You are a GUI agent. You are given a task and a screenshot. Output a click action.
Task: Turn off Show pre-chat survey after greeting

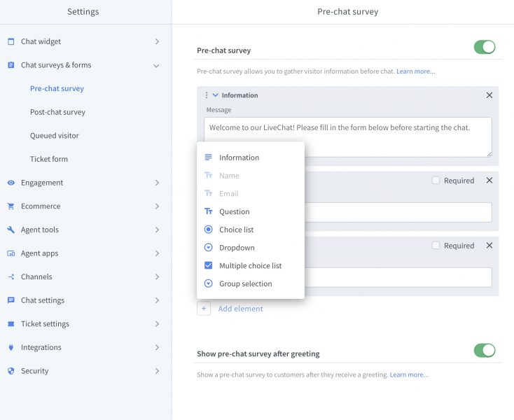pyautogui.click(x=484, y=350)
